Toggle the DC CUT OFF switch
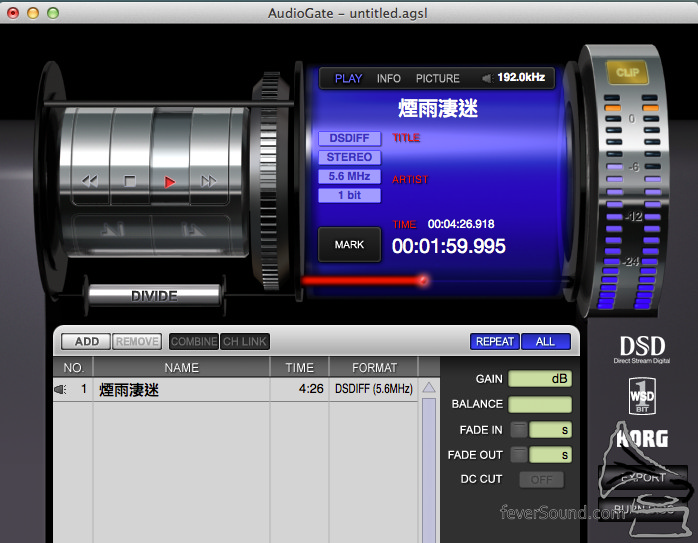Viewport: 698px width, 543px height. point(541,480)
